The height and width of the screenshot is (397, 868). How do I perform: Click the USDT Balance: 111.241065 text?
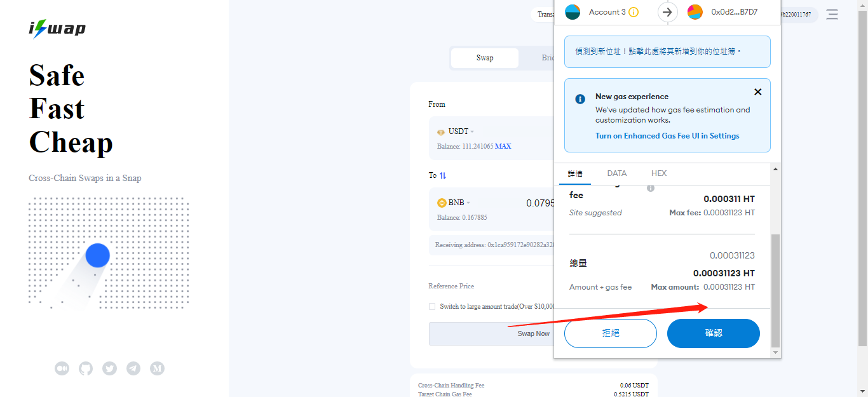466,147
